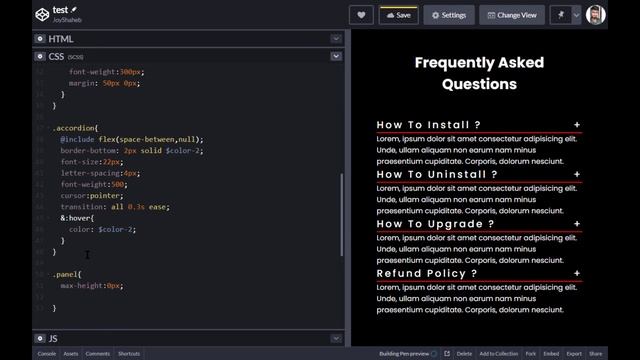The width and height of the screenshot is (640, 360).
Task: Click the CodePen logo icon
Action: (x=42, y=15)
